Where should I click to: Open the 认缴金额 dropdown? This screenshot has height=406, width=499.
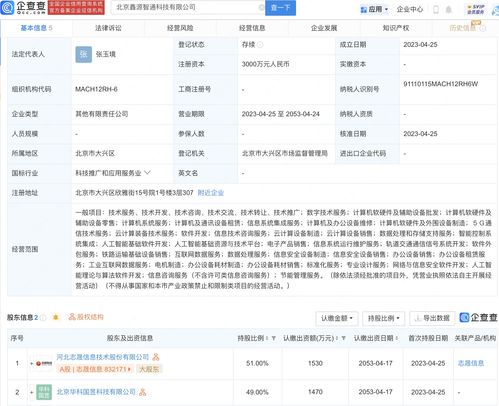click(x=337, y=318)
